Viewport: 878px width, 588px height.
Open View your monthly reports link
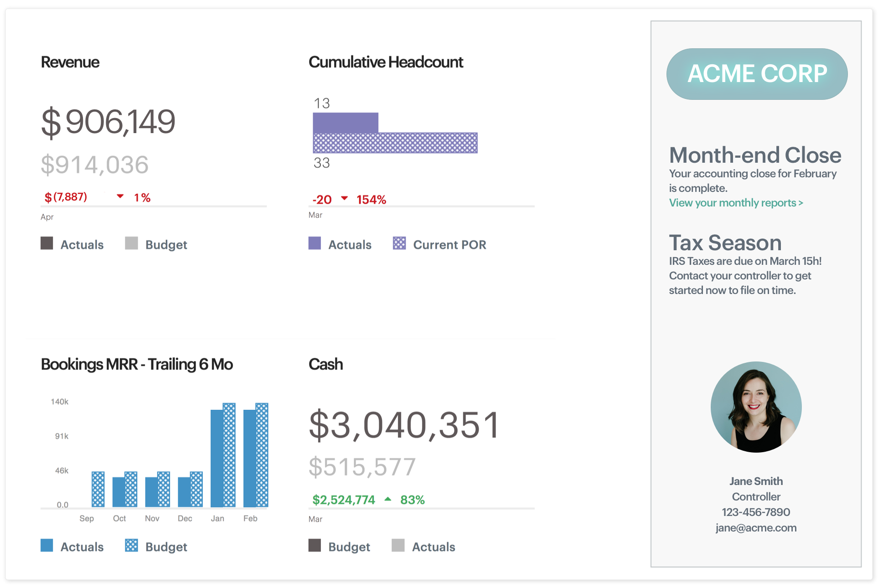[x=736, y=203]
